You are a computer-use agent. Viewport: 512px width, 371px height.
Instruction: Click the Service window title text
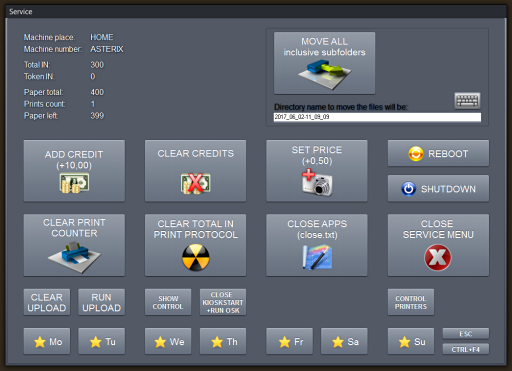(21, 12)
